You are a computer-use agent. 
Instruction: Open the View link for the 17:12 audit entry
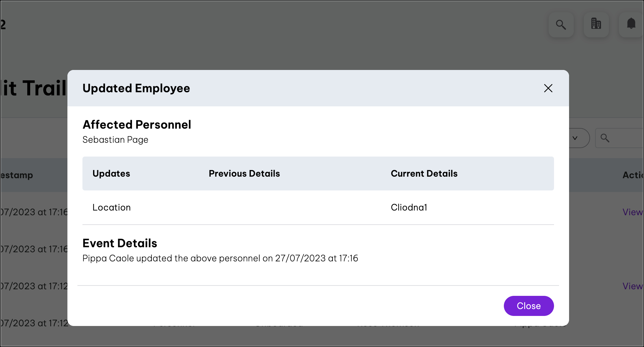632,286
